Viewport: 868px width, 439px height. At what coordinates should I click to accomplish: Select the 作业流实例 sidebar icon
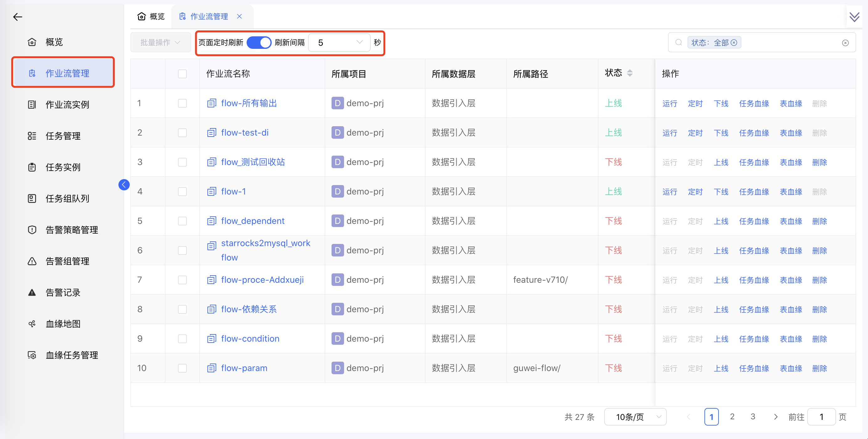coord(32,104)
